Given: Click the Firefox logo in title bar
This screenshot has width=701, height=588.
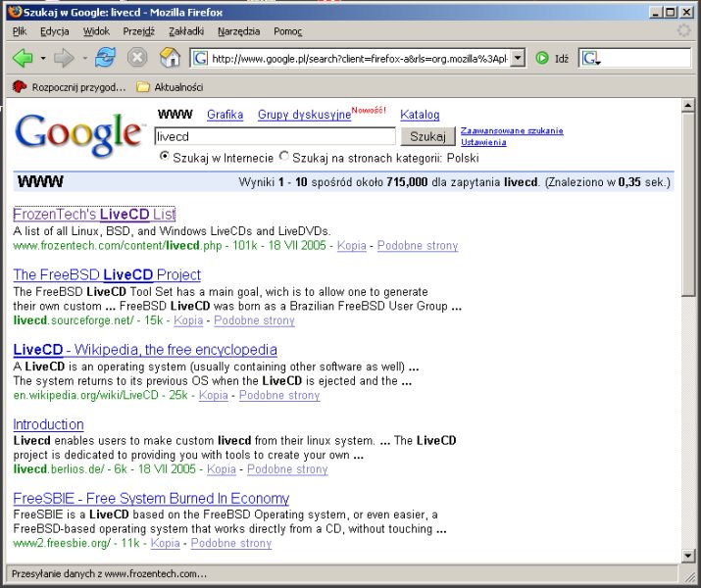Looking at the screenshot, I should tap(15, 11).
